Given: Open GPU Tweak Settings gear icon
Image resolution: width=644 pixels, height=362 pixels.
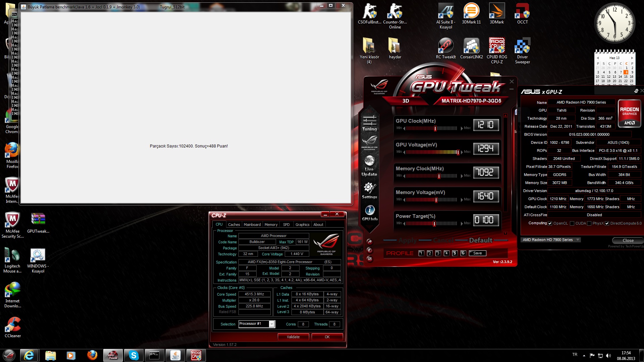Looking at the screenshot, I should (369, 190).
